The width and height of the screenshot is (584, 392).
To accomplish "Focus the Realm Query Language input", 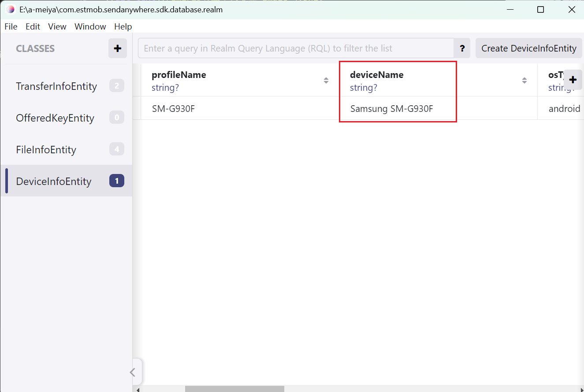I will (295, 48).
